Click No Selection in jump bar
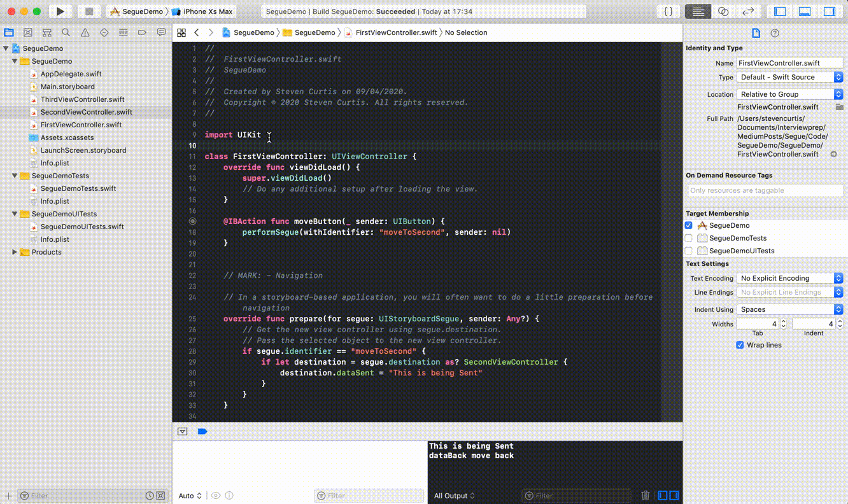The height and width of the screenshot is (504, 848). point(466,32)
